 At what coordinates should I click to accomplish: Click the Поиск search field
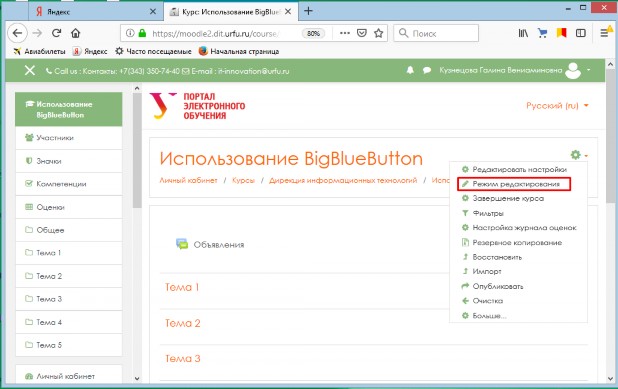436,33
